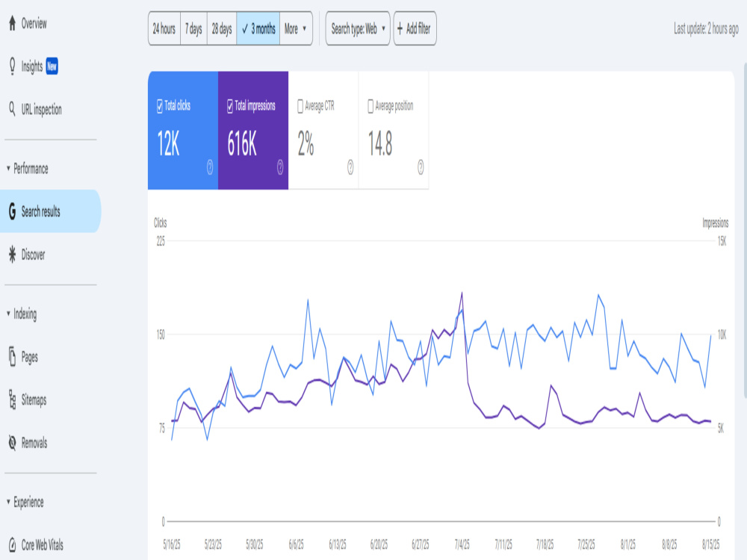Open the Discover report
The image size is (747, 560).
click(x=34, y=255)
